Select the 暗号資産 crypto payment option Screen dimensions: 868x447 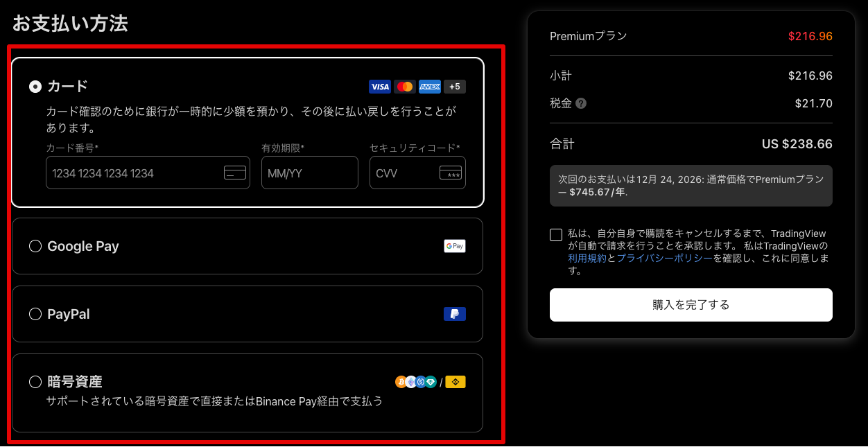click(x=35, y=382)
